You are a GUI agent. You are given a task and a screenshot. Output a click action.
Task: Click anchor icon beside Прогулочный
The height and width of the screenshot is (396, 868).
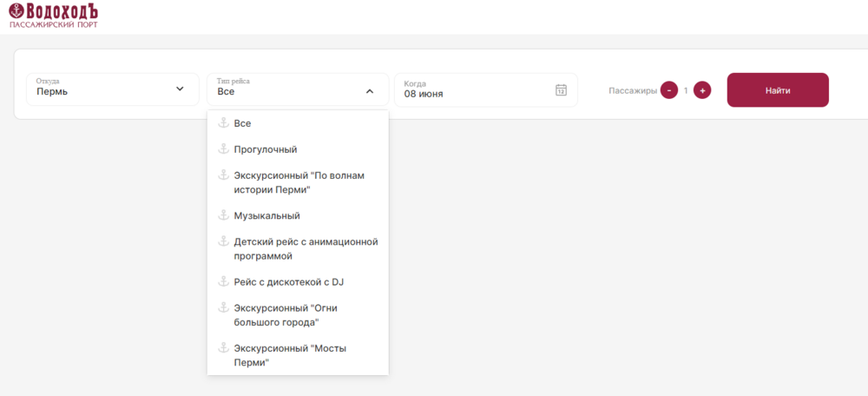tap(223, 148)
